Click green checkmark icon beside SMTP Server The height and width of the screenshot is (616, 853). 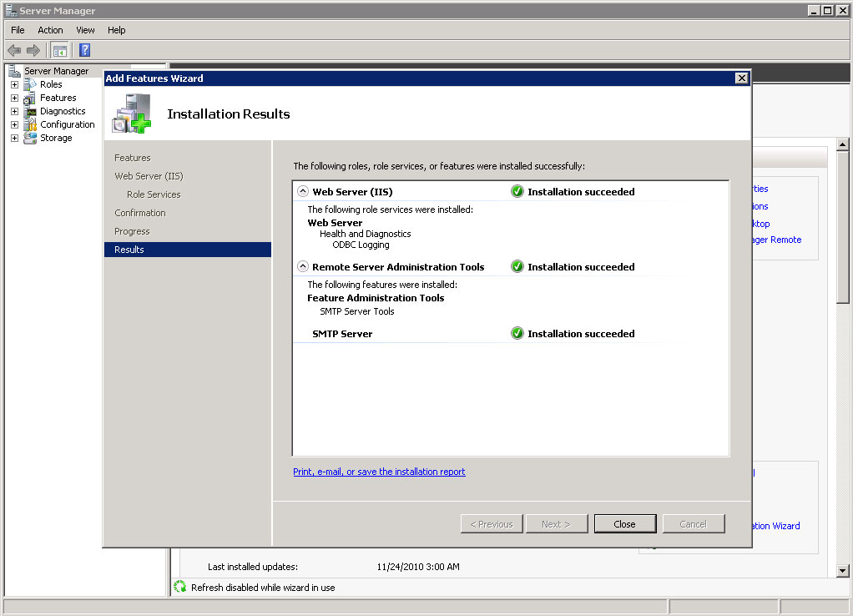coord(517,333)
